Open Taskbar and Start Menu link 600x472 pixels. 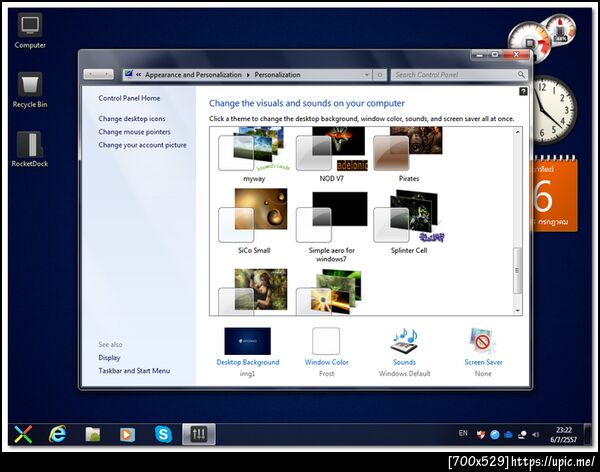point(134,371)
